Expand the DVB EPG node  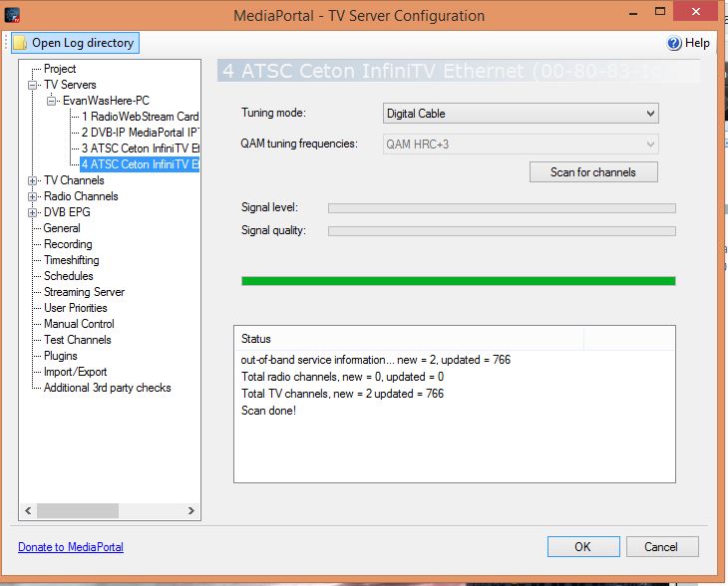33,212
